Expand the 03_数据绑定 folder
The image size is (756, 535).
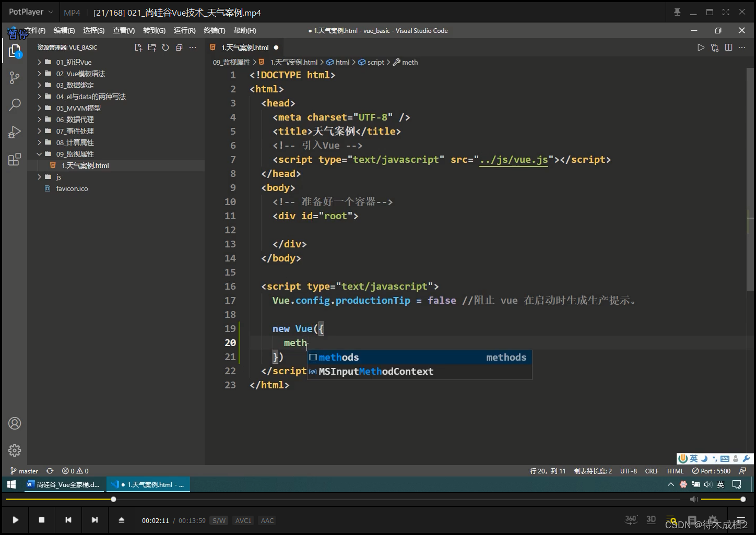116,85
